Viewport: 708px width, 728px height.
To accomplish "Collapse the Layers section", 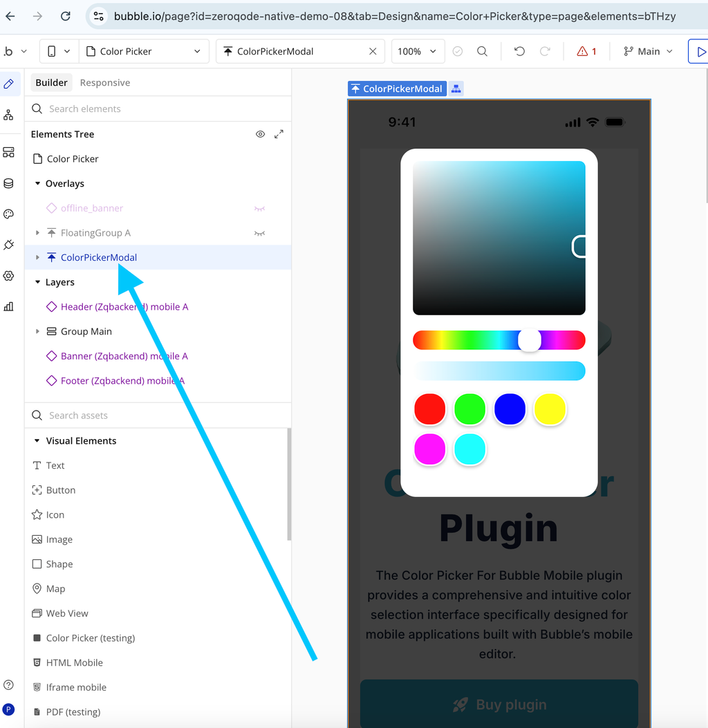I will [x=37, y=282].
